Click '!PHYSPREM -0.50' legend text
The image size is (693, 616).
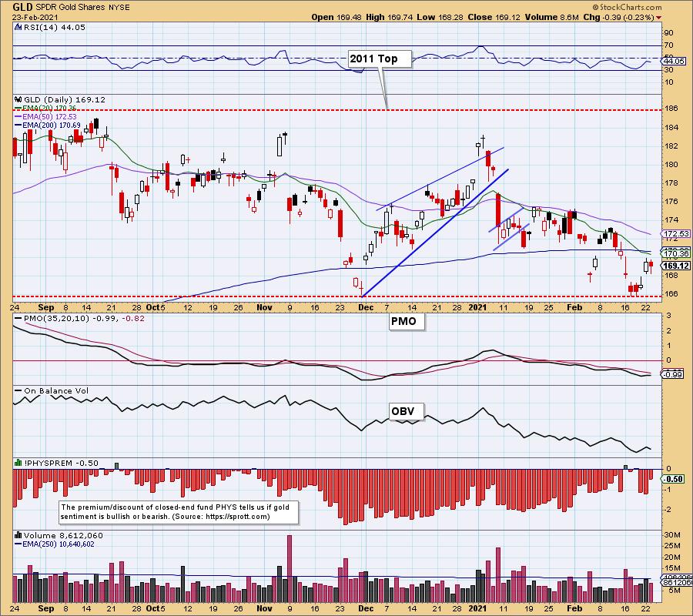point(62,463)
